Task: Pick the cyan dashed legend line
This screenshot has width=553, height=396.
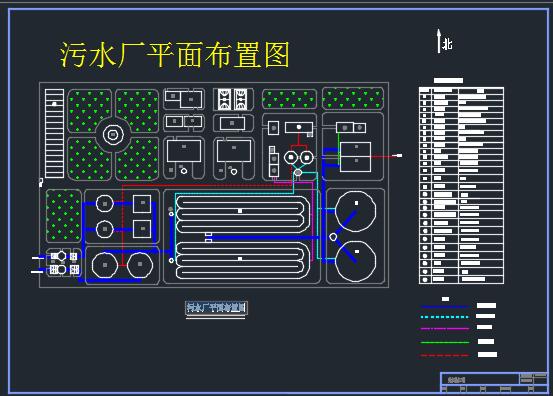Action: 444,317
